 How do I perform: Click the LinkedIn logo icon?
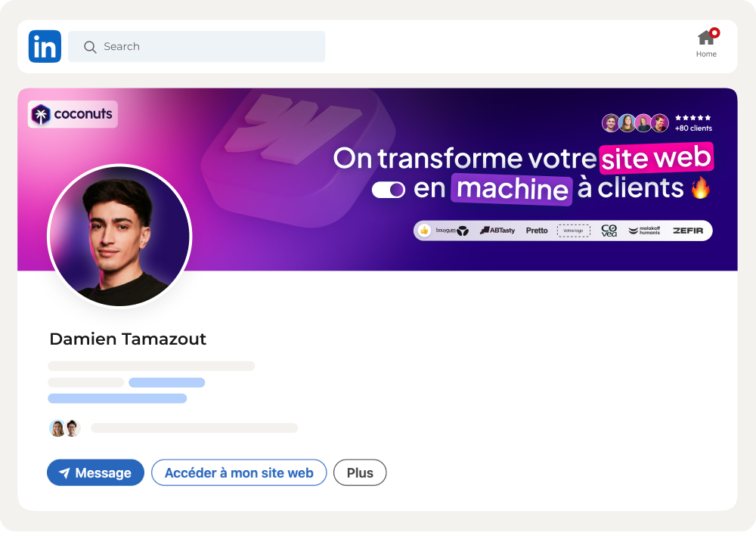[45, 46]
